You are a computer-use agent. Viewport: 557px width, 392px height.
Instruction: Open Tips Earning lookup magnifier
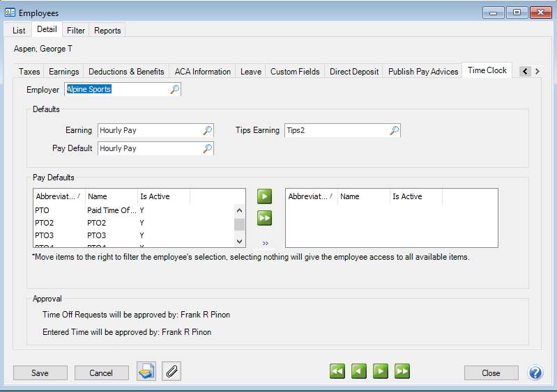click(x=395, y=130)
